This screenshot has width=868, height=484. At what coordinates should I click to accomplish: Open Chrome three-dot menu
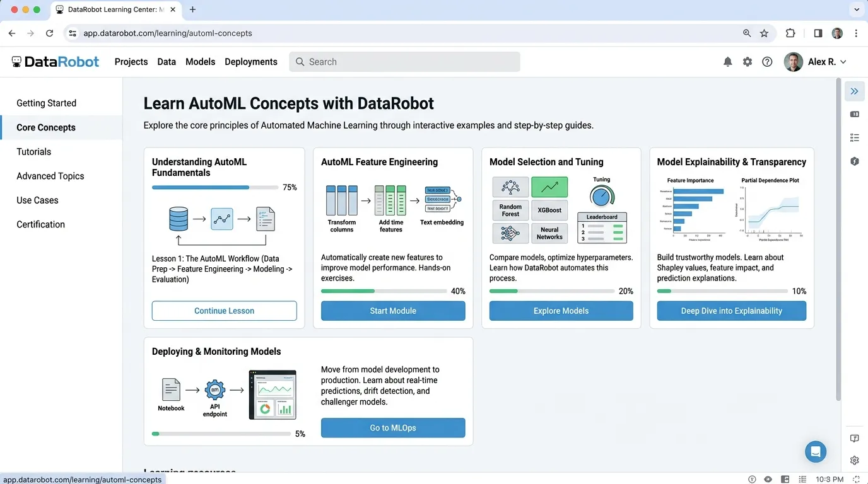(x=856, y=33)
